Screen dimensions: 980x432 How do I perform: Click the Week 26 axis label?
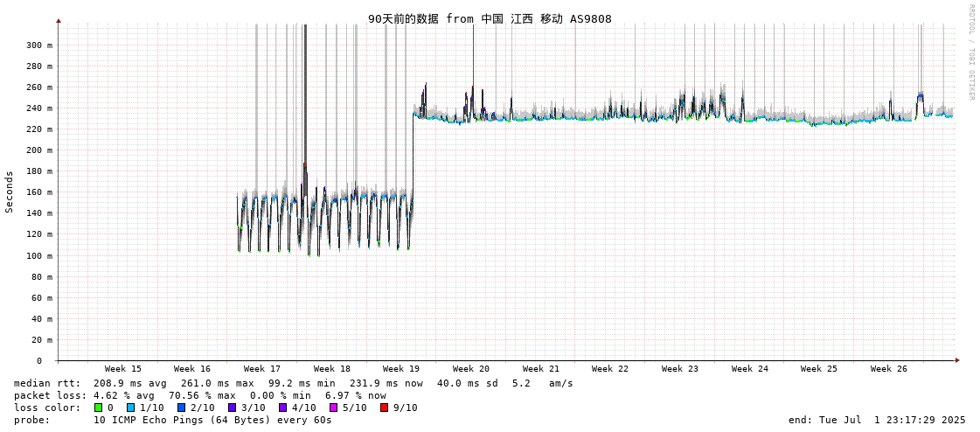point(889,369)
